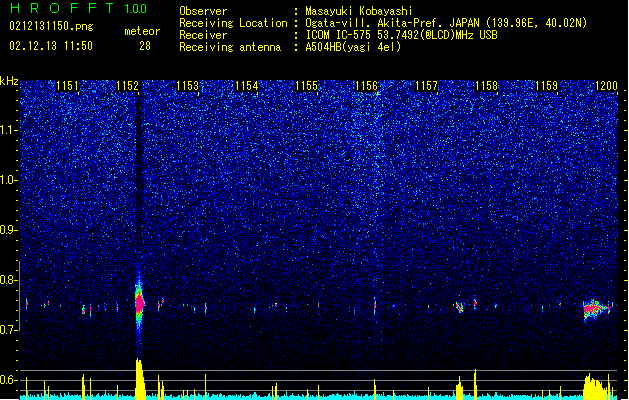Screen dimensions: 629x400
Task: Click the yellow power peak below 1158
Action: click(475, 384)
